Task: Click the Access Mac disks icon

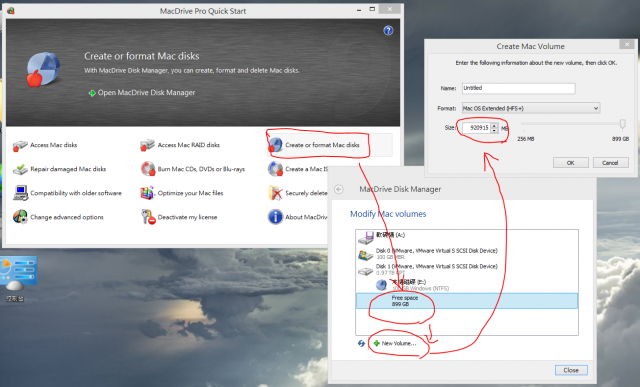Action: click(20, 145)
